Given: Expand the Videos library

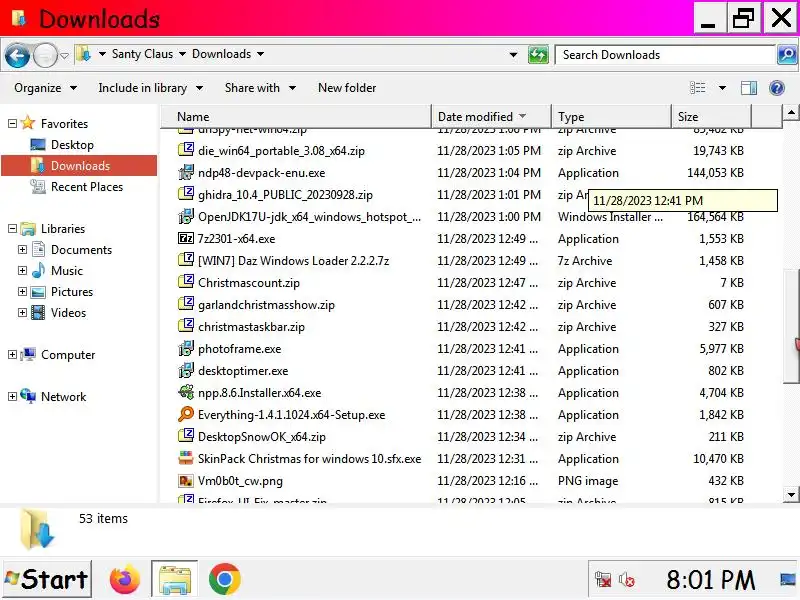Looking at the screenshot, I should pyautogui.click(x=22, y=312).
